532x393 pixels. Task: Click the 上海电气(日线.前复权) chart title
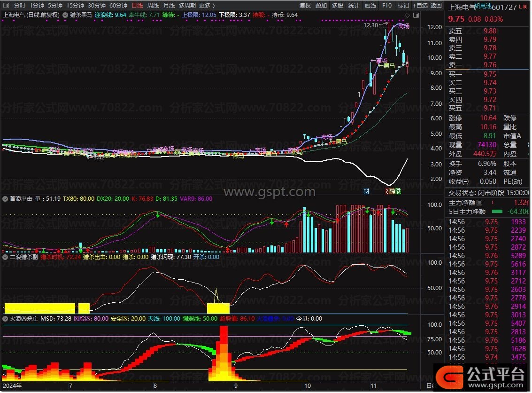(31, 15)
